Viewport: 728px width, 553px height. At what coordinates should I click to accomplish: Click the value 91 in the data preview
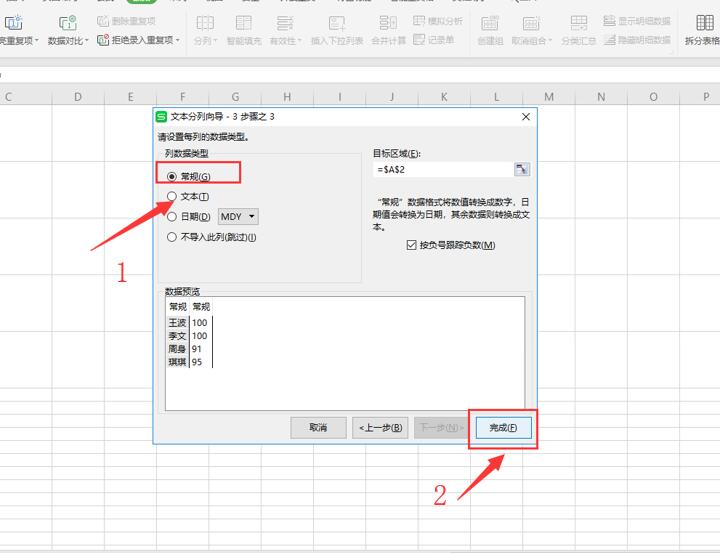tap(197, 349)
